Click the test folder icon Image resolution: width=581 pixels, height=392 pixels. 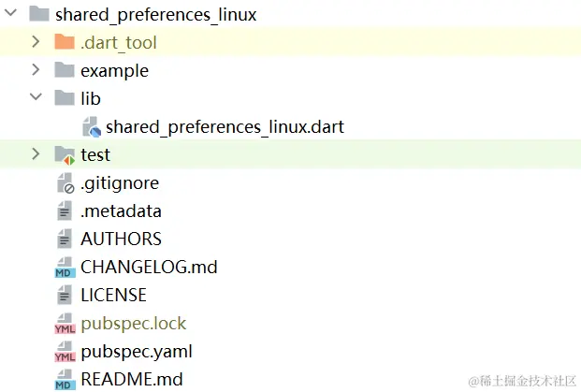click(65, 154)
